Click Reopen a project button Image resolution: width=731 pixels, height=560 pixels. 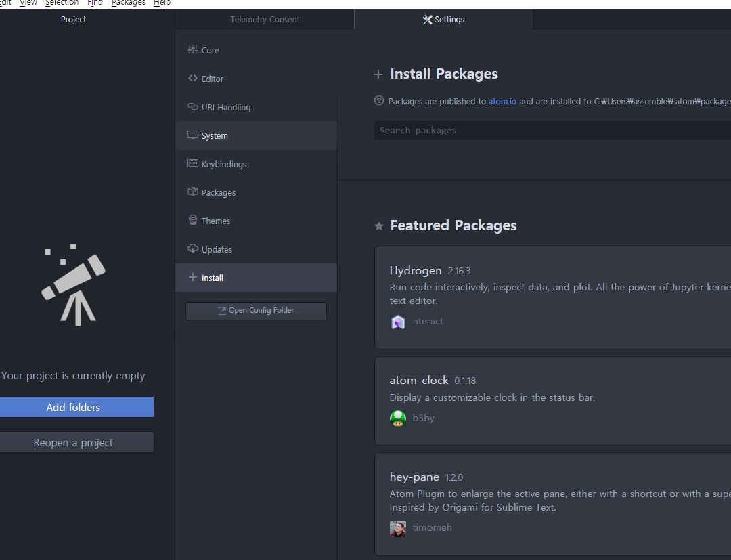tap(73, 443)
